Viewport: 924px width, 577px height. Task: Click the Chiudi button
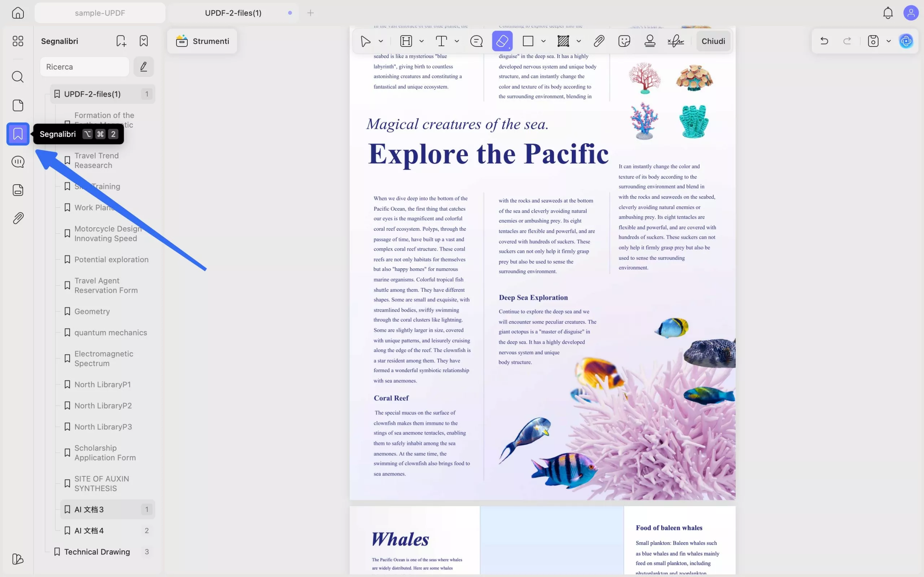tap(713, 41)
